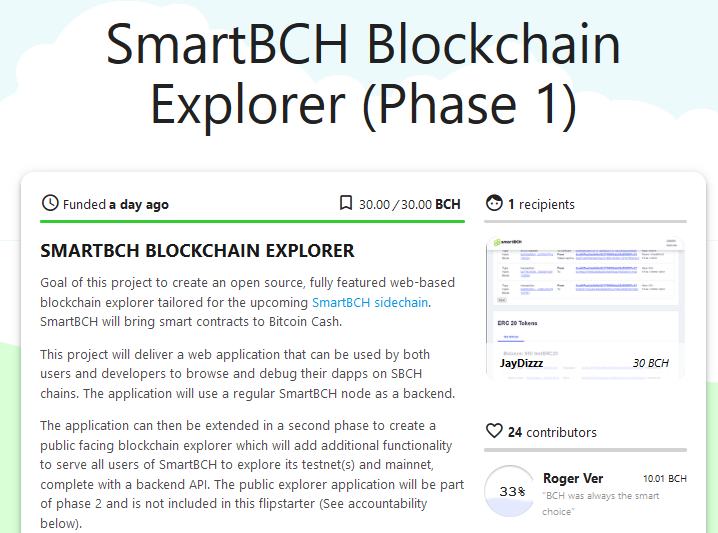Click the 30 BCH recipient amount
Screen dimensions: 718x533
click(651, 363)
